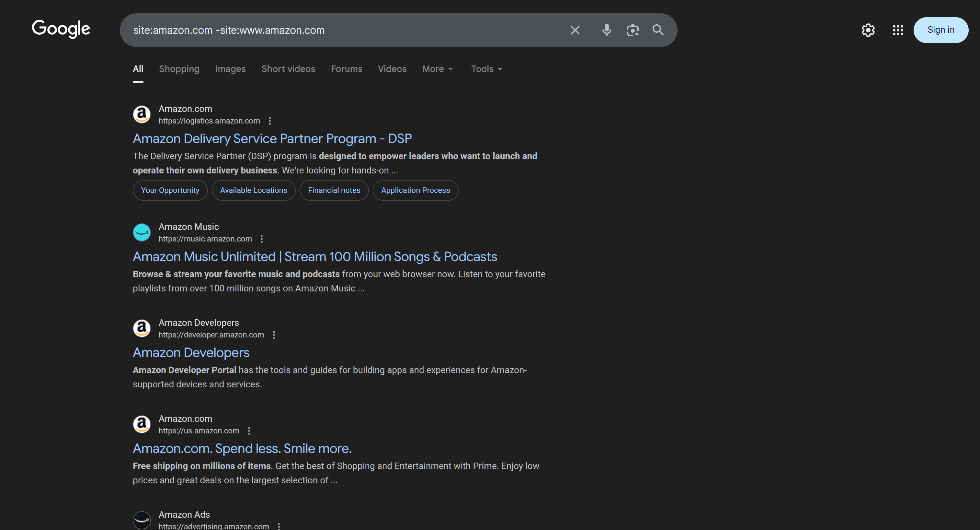Clear the search query with the X icon
Screen dimensions: 980x530
point(575,30)
